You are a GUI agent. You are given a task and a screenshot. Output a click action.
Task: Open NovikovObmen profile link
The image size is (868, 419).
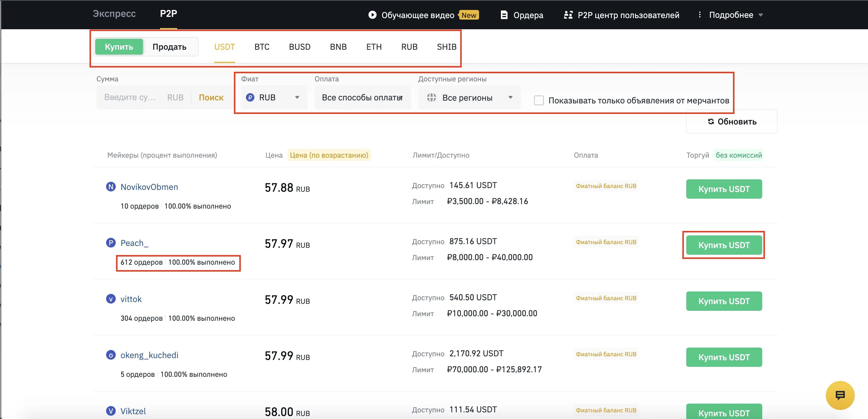pyautogui.click(x=149, y=187)
